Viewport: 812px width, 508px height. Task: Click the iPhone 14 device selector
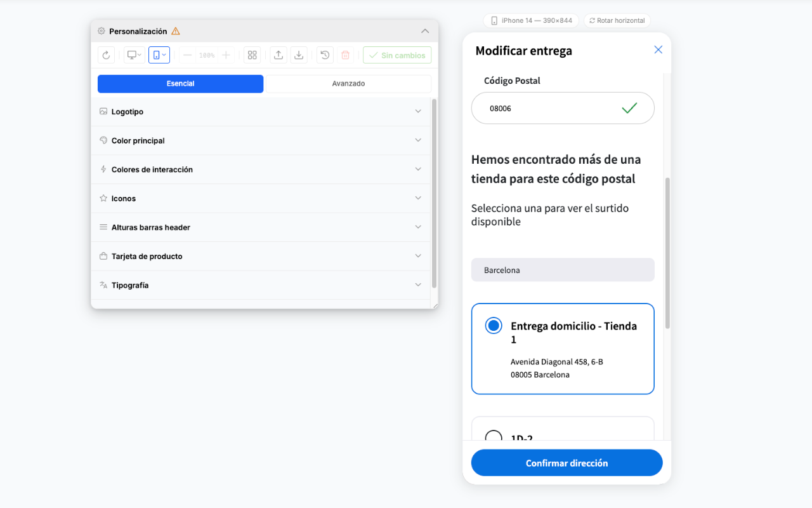click(x=531, y=20)
